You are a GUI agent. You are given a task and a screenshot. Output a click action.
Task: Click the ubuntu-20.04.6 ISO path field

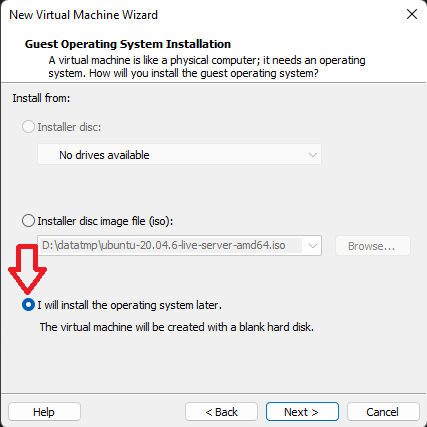click(171, 246)
